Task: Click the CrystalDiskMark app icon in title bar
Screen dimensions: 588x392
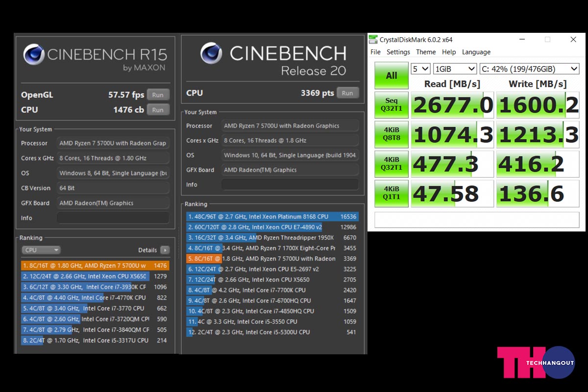Action: point(373,40)
